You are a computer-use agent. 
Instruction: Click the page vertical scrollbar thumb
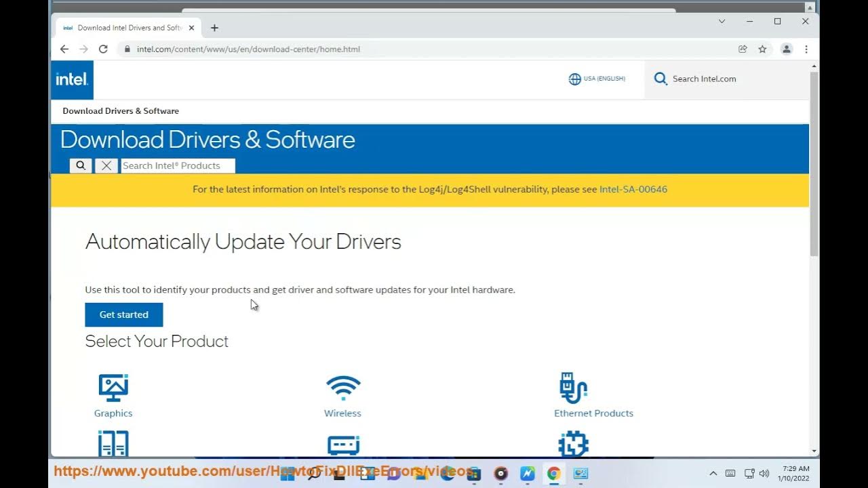tap(814, 163)
